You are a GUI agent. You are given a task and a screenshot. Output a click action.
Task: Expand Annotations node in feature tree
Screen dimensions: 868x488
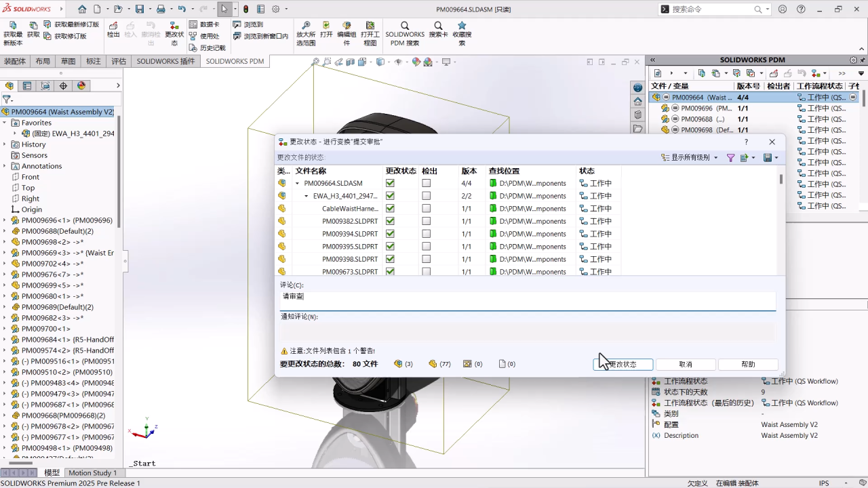point(5,166)
